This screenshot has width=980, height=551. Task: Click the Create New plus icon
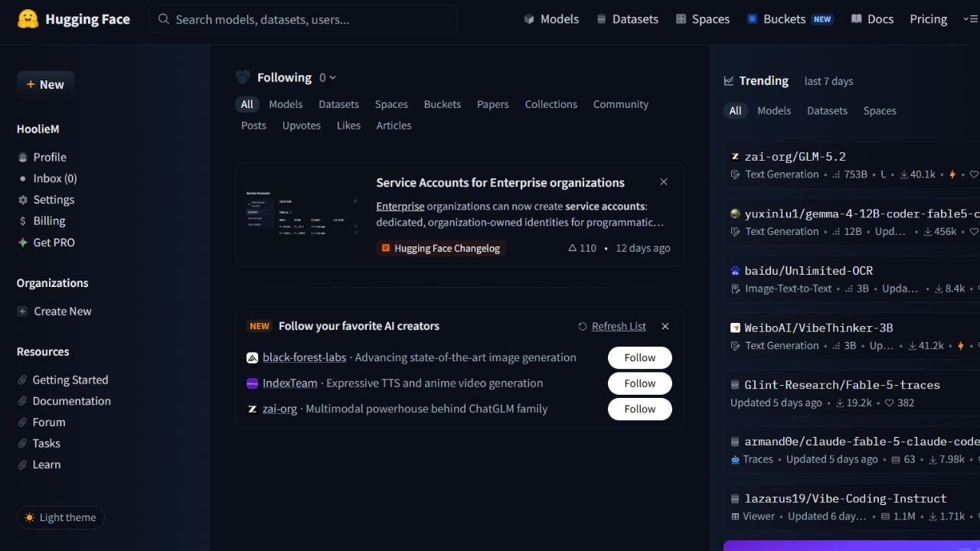tap(22, 311)
